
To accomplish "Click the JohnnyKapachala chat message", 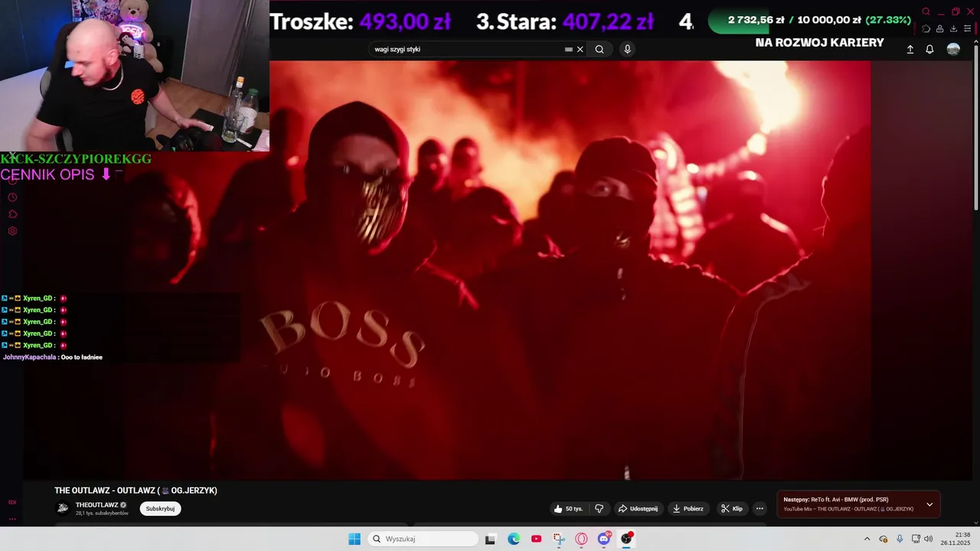I will (53, 357).
